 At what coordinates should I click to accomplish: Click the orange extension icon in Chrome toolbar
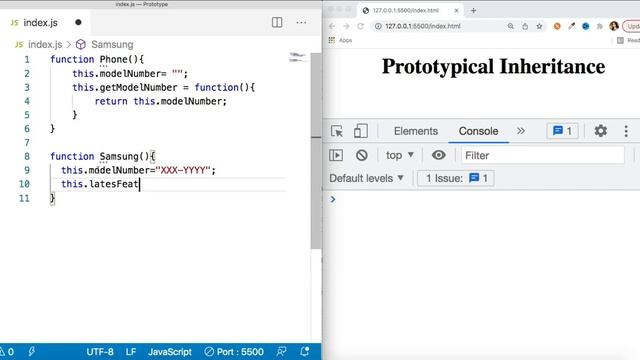557,26
